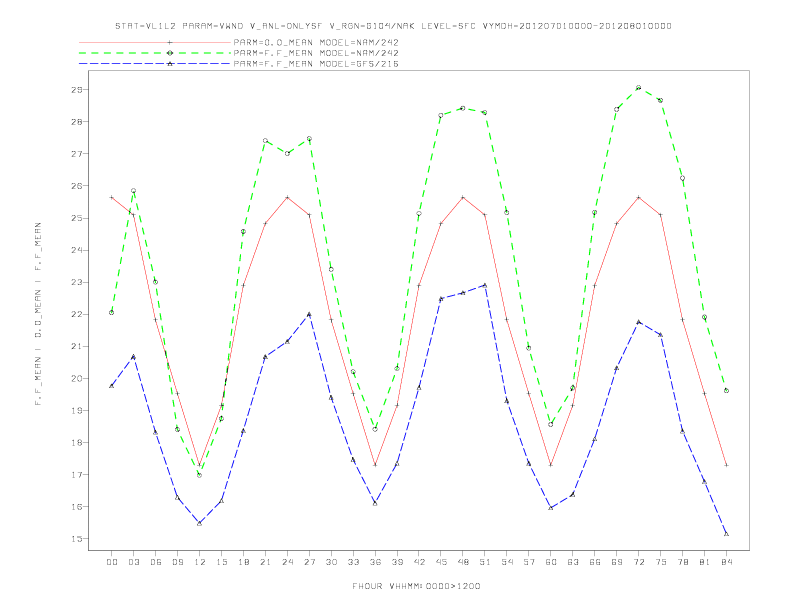Click x-axis tick label 57
Screen dimensions: 792x612
click(529, 562)
